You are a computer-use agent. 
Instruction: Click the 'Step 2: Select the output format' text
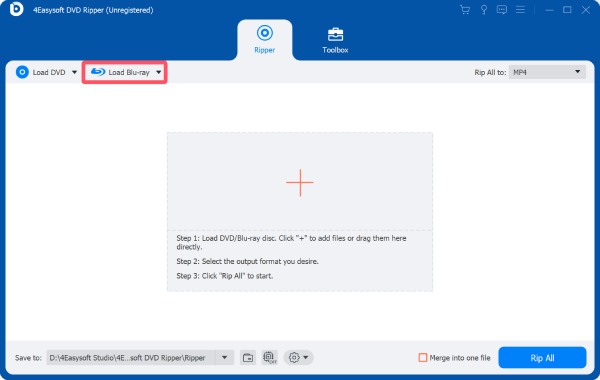point(247,261)
